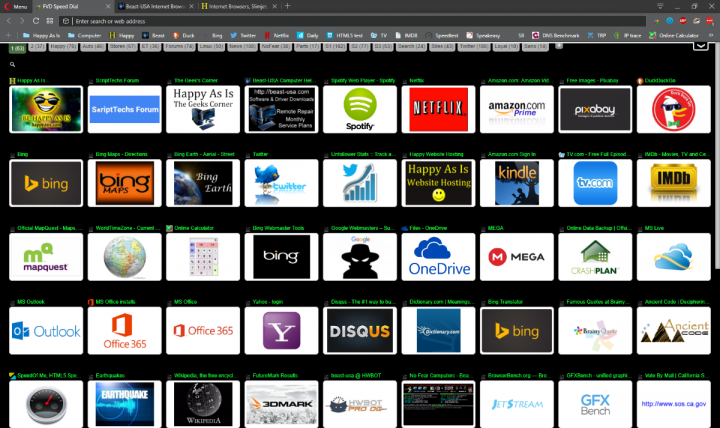Screen dimensions: 720x428
Task: Open the Happy As Is bookmark folder
Action: [x=41, y=35]
